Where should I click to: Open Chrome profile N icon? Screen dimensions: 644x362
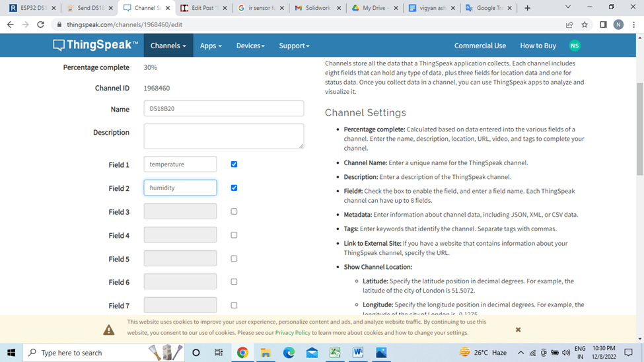point(618,24)
